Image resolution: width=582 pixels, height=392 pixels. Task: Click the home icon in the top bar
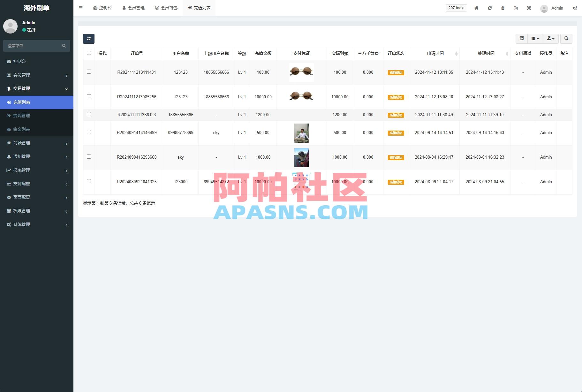[x=476, y=8]
